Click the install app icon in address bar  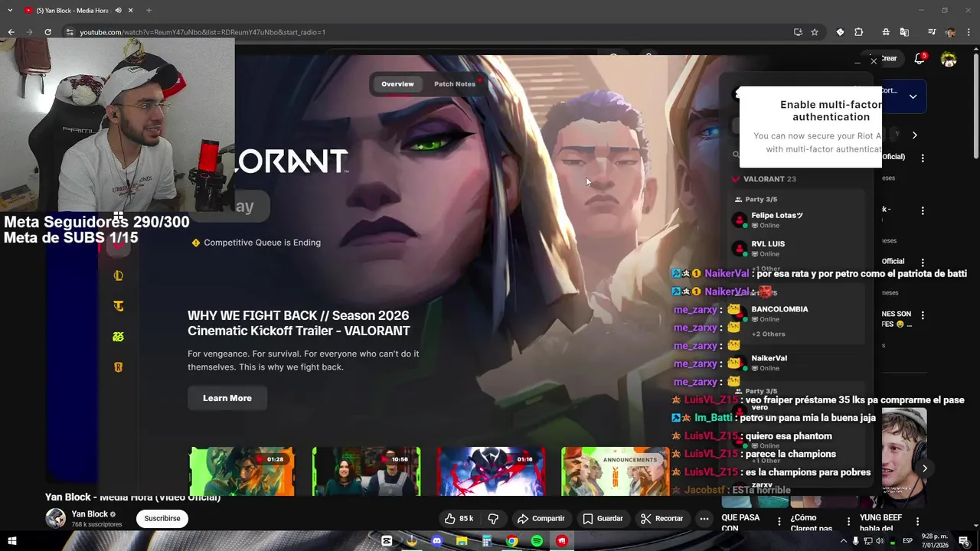[798, 32]
